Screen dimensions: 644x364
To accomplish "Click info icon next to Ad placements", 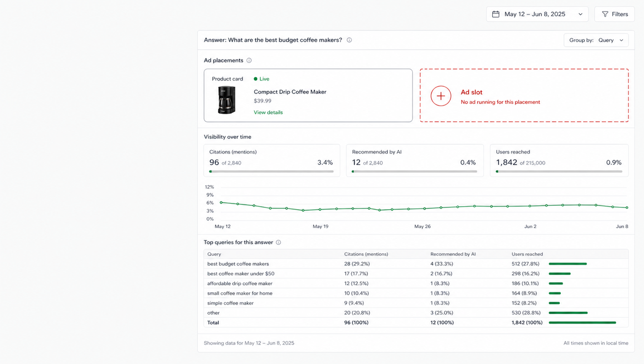I will (x=249, y=60).
